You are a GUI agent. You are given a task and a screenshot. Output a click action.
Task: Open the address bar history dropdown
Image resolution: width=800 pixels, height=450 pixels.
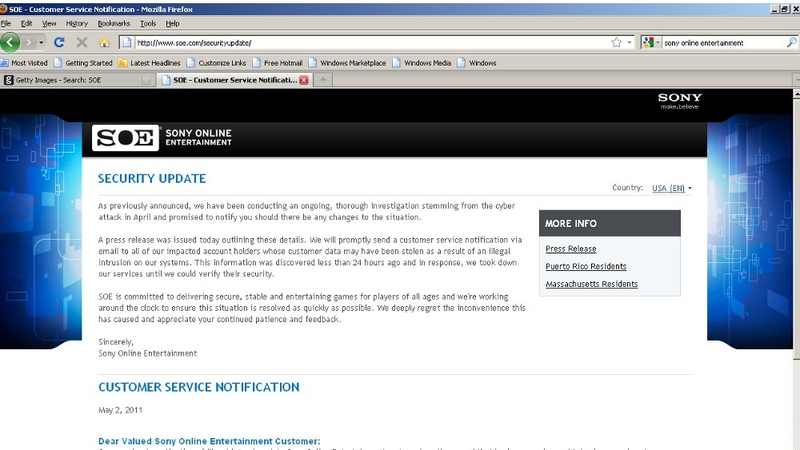coord(629,43)
